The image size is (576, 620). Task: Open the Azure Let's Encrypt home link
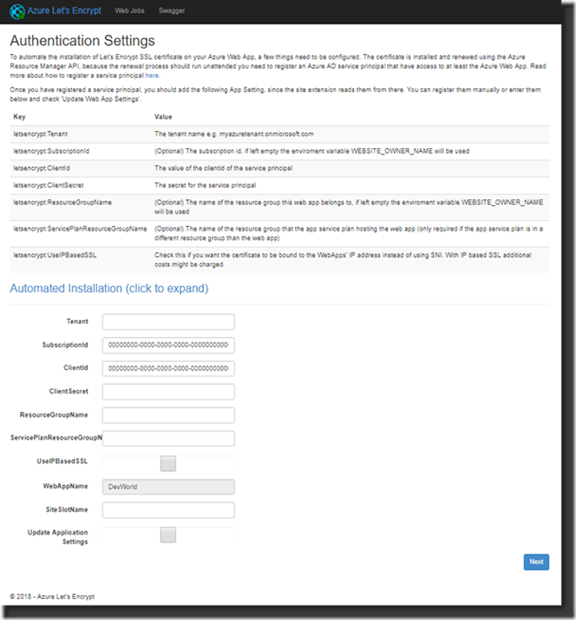[x=64, y=11]
